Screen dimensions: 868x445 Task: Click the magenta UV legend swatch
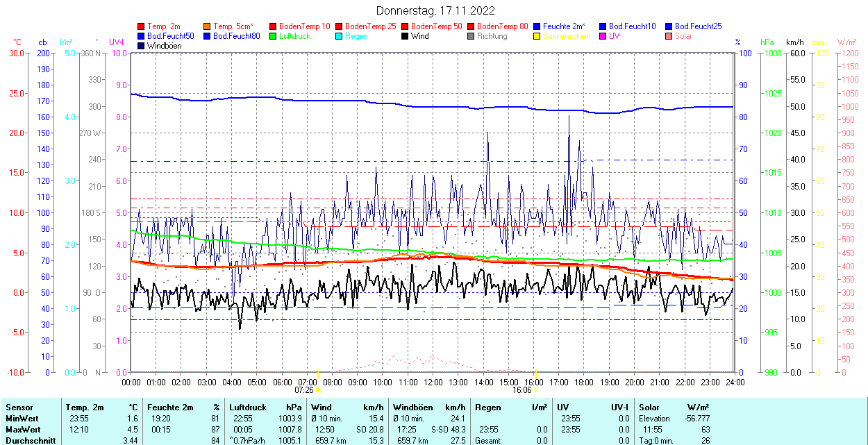pyautogui.click(x=603, y=36)
